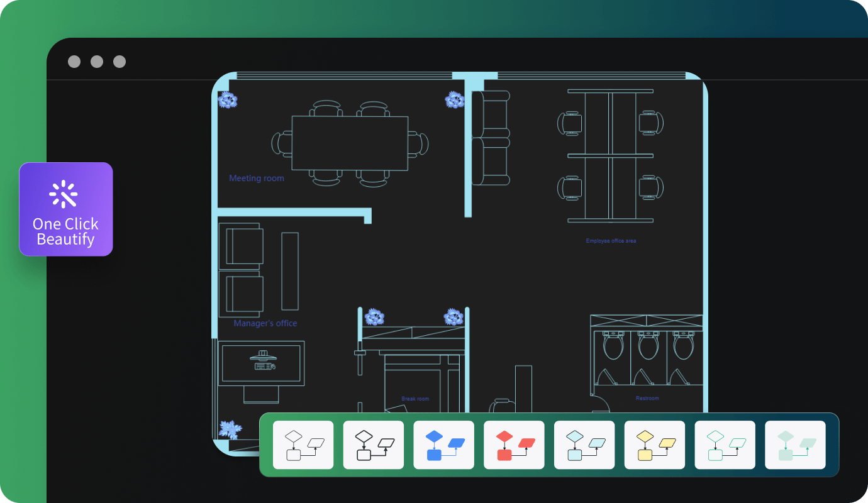Click the Break room label

[415, 399]
